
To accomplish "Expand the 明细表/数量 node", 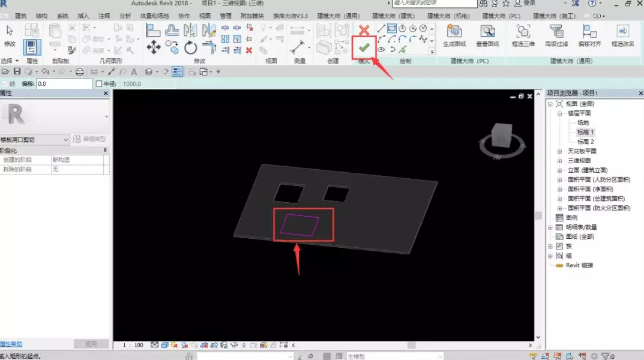I will [x=550, y=227].
